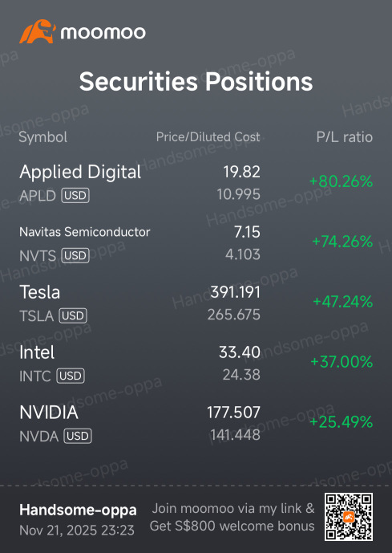The height and width of the screenshot is (553, 392).
Task: Select the P/L ratio column header
Action: point(344,137)
